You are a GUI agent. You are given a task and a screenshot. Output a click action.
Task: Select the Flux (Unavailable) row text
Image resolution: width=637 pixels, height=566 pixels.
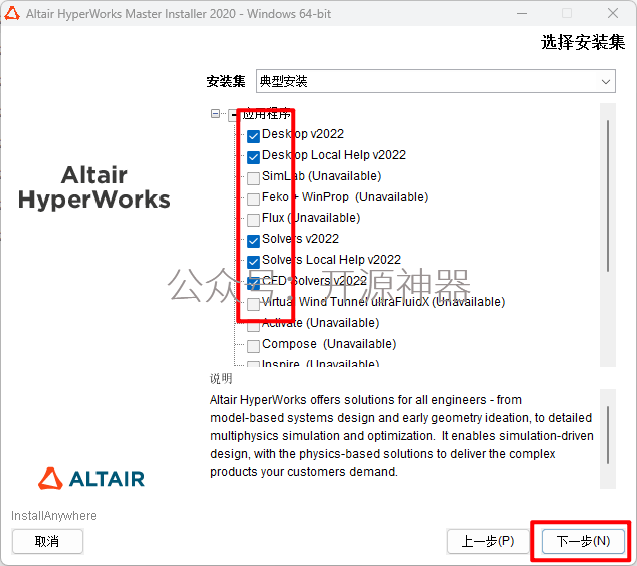(x=311, y=218)
